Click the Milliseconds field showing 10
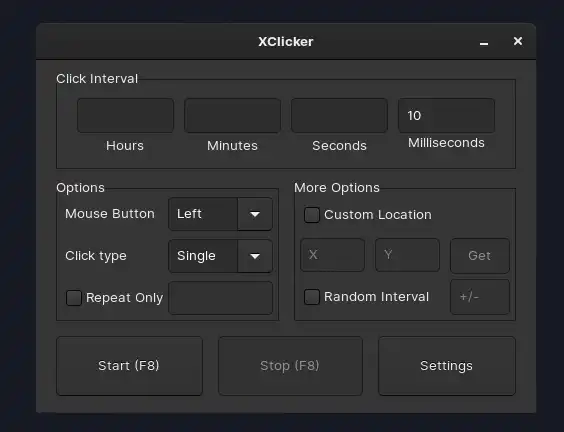This screenshot has height=432, width=564. 446,115
